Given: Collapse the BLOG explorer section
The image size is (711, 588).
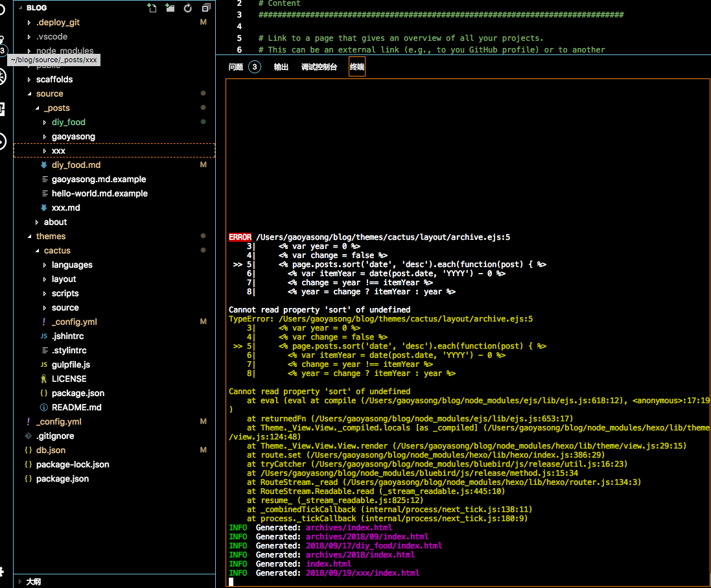Looking at the screenshot, I should pos(20,8).
